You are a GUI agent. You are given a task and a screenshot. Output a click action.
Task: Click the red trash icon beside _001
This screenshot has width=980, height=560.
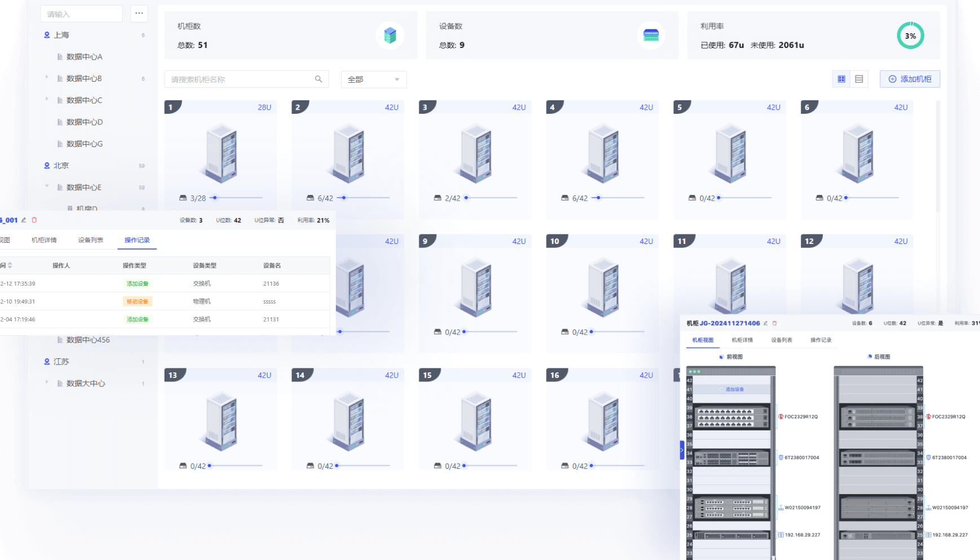coord(34,220)
